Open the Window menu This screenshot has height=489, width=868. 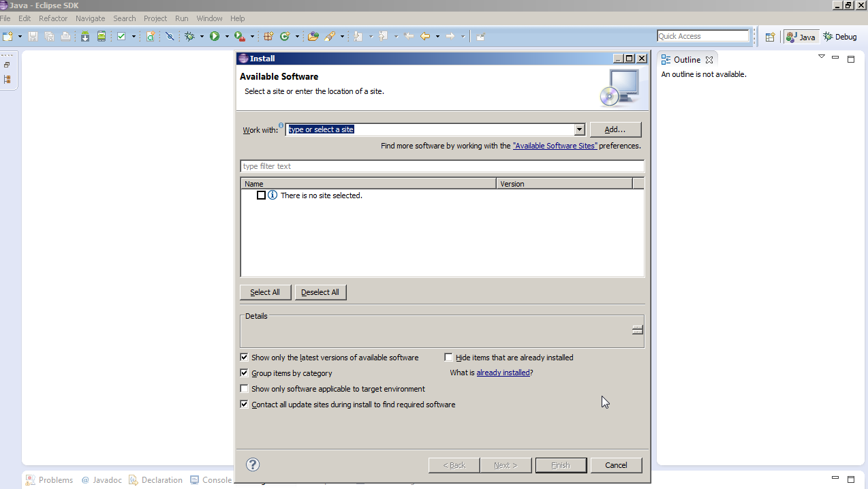tap(209, 18)
